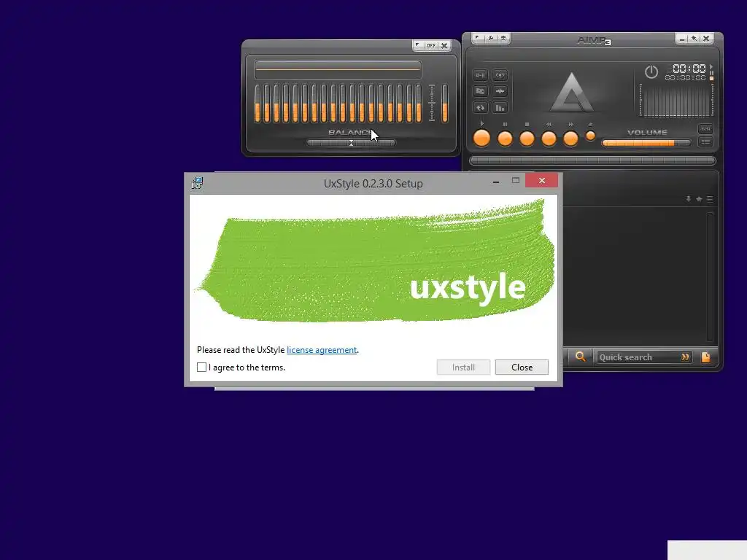Minimize the AIMP player window

tap(682, 39)
